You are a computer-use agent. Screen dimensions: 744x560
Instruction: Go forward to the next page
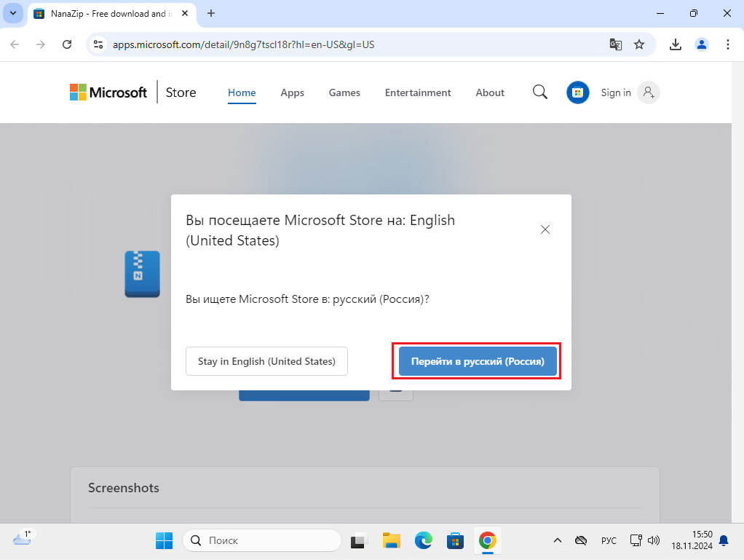click(x=41, y=44)
